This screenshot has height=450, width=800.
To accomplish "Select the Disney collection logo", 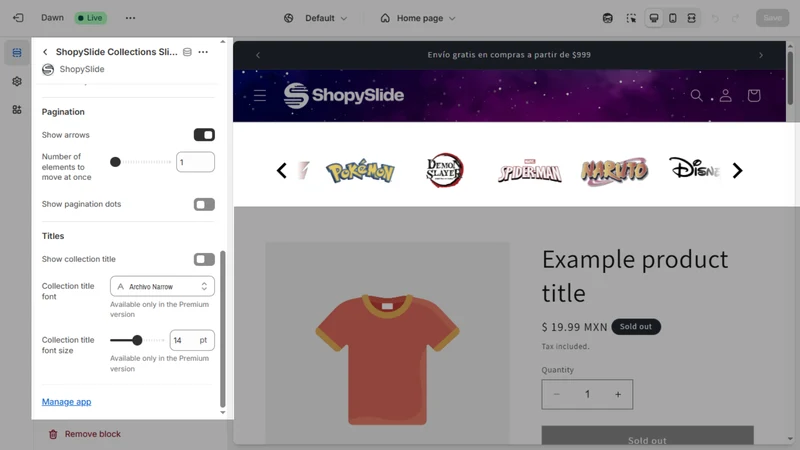I will tap(694, 168).
